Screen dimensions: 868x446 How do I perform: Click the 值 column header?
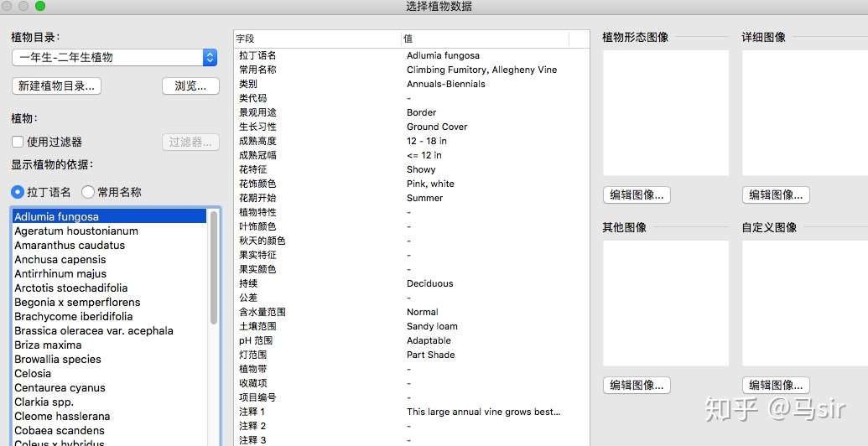pyautogui.click(x=486, y=39)
